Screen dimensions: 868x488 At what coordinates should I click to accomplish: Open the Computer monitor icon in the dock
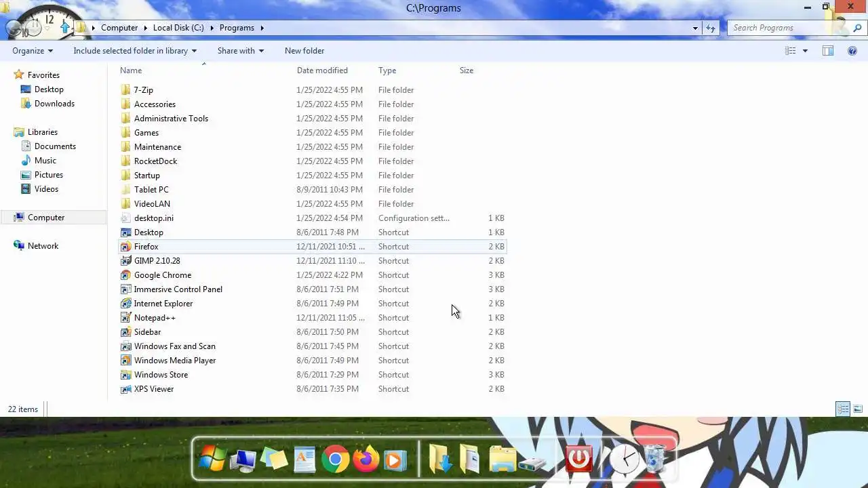tap(243, 460)
